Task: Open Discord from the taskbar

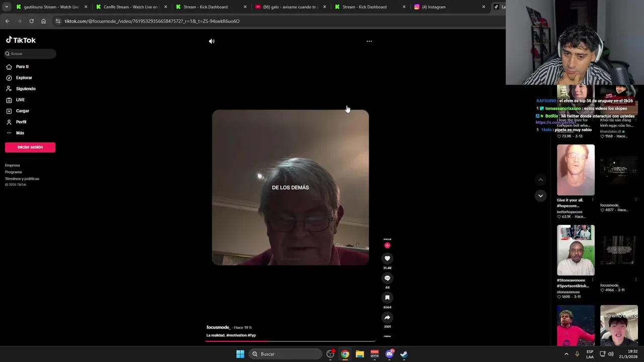Action: [x=389, y=354]
